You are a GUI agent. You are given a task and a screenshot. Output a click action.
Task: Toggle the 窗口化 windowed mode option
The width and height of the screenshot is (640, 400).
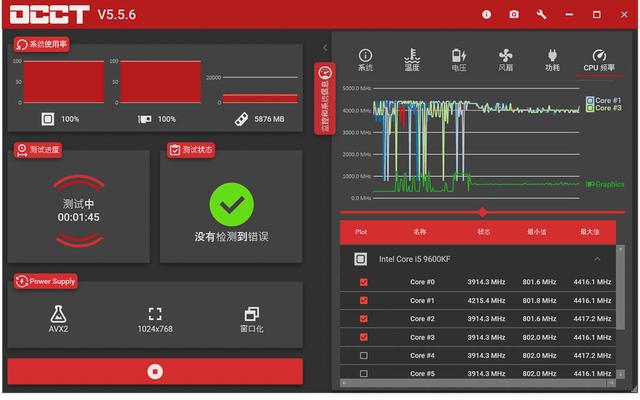[251, 320]
